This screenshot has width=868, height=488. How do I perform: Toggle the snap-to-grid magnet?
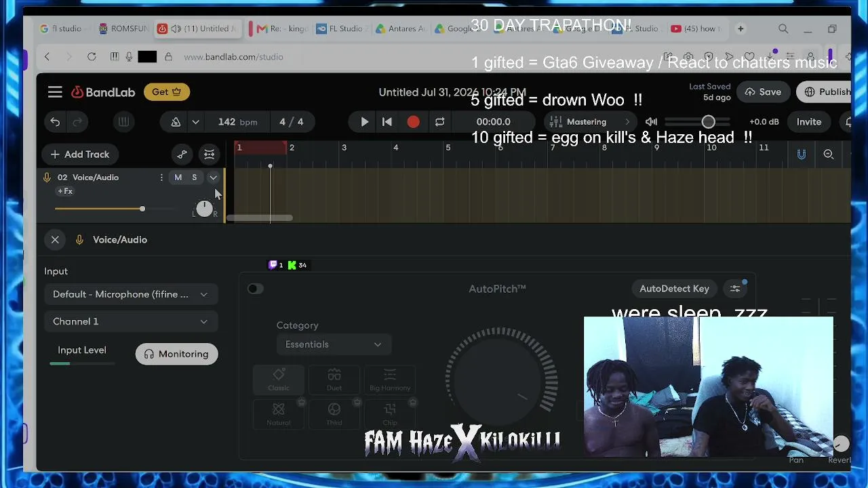tap(801, 155)
